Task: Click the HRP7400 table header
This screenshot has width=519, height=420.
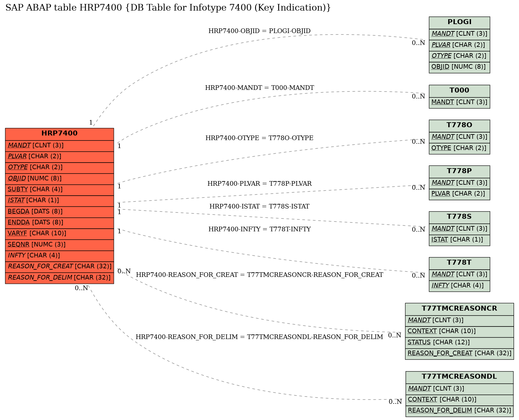Action: pyautogui.click(x=60, y=134)
